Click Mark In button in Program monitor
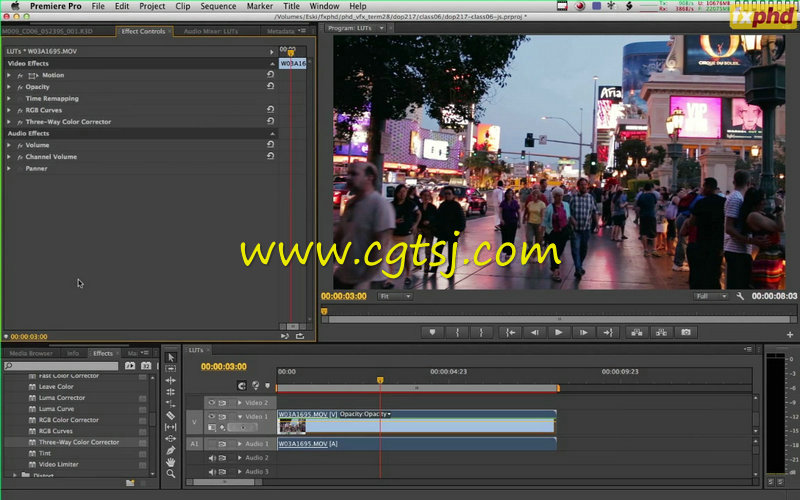Screen dimensions: 800x500 [x=457, y=332]
